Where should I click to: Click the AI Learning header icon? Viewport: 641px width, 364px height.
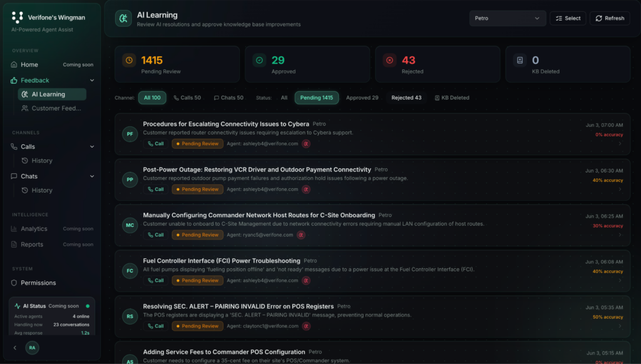tap(123, 18)
